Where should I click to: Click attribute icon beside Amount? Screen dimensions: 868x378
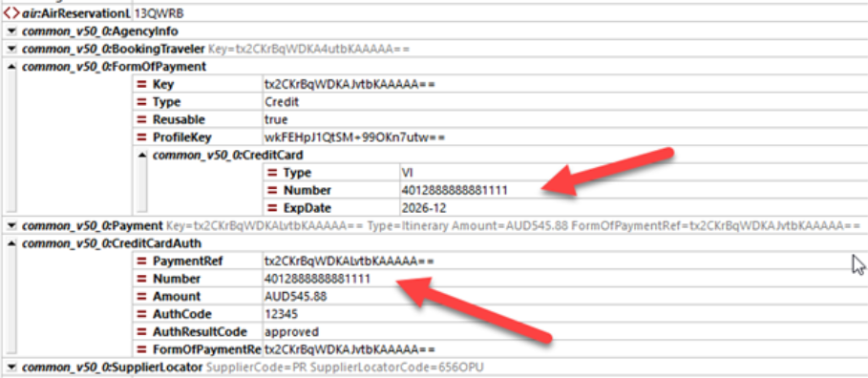(x=142, y=296)
